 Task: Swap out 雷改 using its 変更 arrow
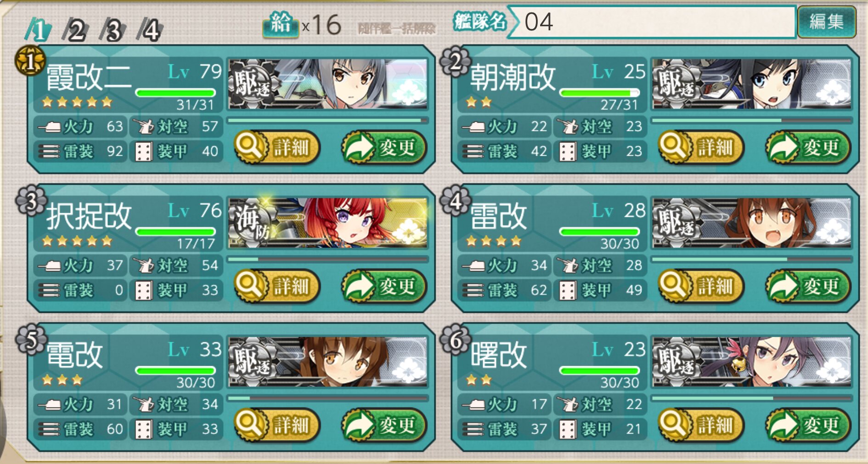808,286
